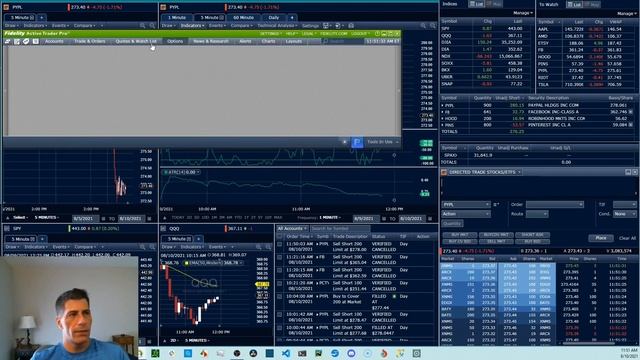Open the Layouts menu
The image size is (640, 360).
pos(293,41)
